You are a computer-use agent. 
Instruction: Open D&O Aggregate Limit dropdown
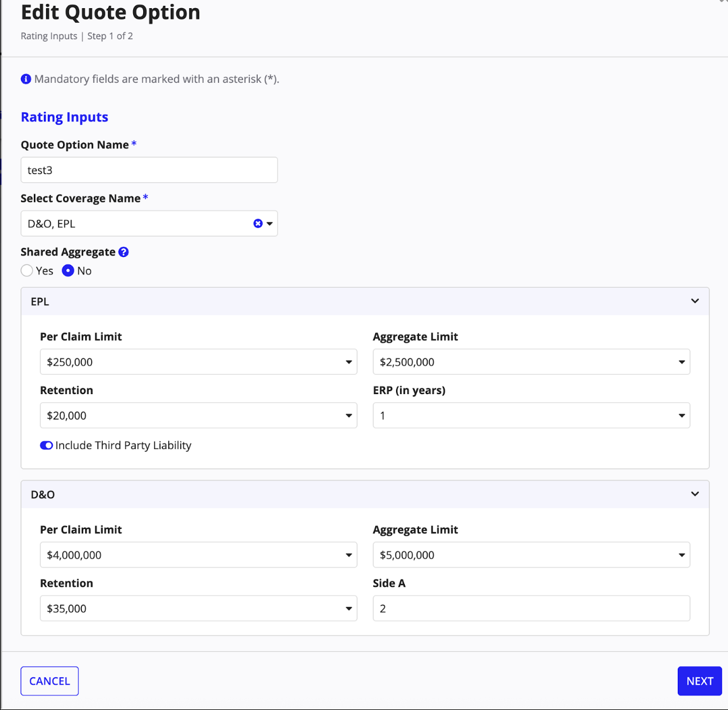pyautogui.click(x=532, y=555)
